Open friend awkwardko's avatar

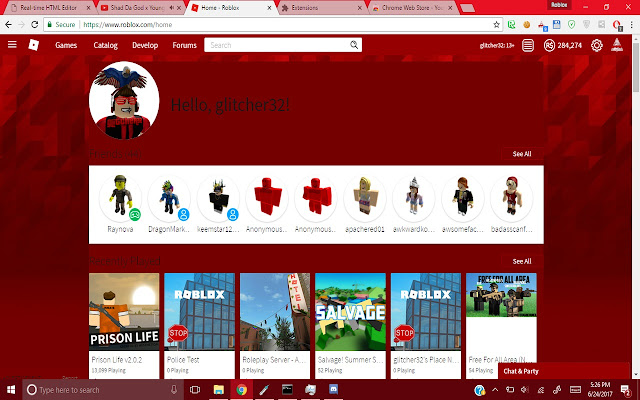(413, 198)
